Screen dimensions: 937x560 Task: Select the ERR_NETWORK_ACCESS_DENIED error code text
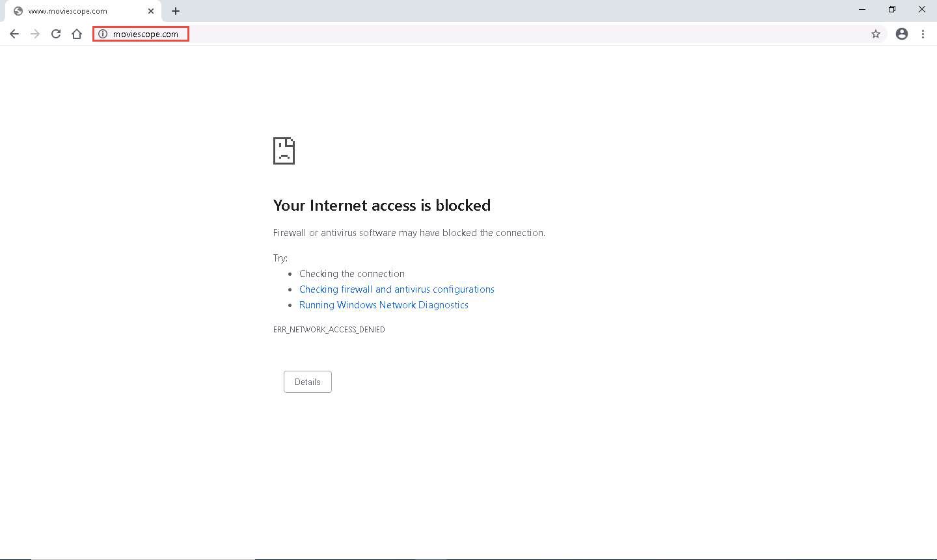point(329,330)
